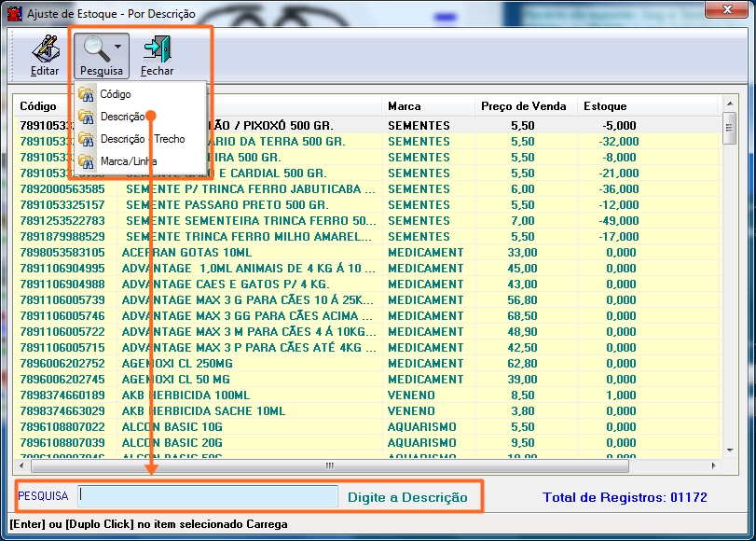Click code cell 7896108807039
This screenshot has width=756, height=541.
point(62,443)
